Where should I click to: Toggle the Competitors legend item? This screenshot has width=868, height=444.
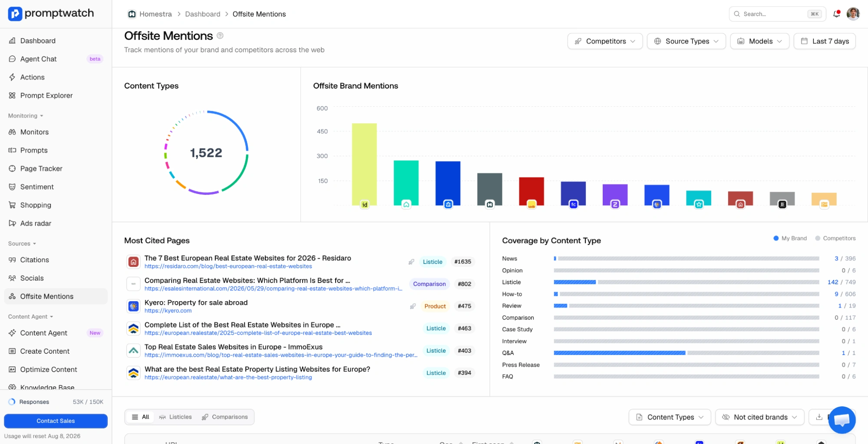pos(835,238)
